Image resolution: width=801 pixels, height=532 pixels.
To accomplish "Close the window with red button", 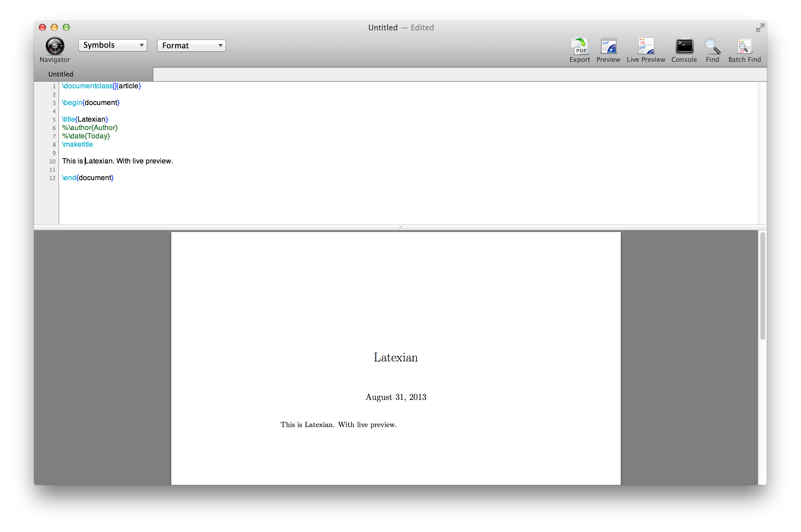I will coord(42,27).
